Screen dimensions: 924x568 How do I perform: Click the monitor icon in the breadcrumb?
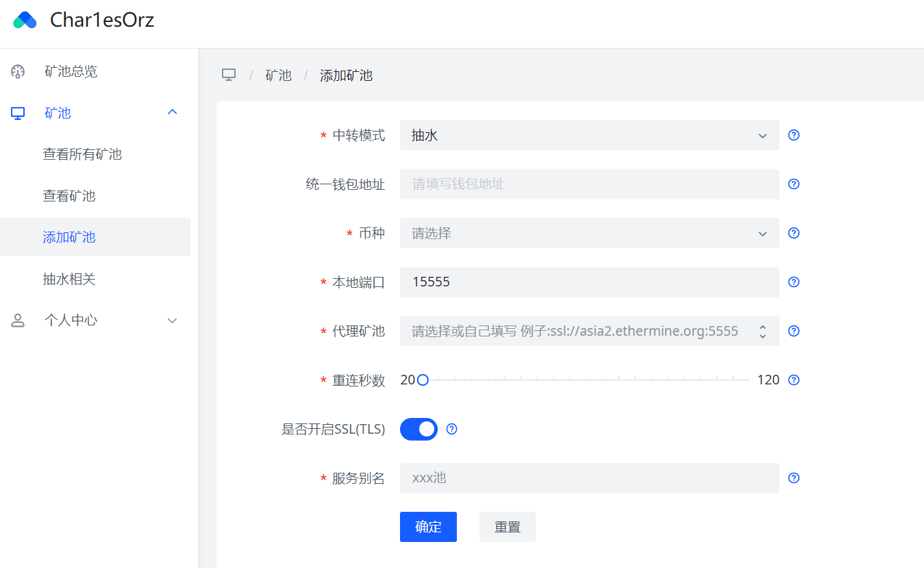pyautogui.click(x=229, y=75)
